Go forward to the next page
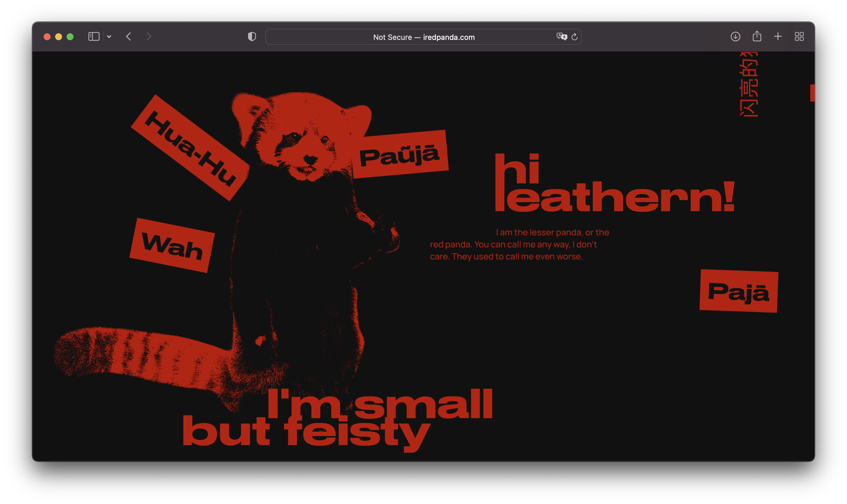Image resolution: width=847 pixels, height=504 pixels. [149, 37]
